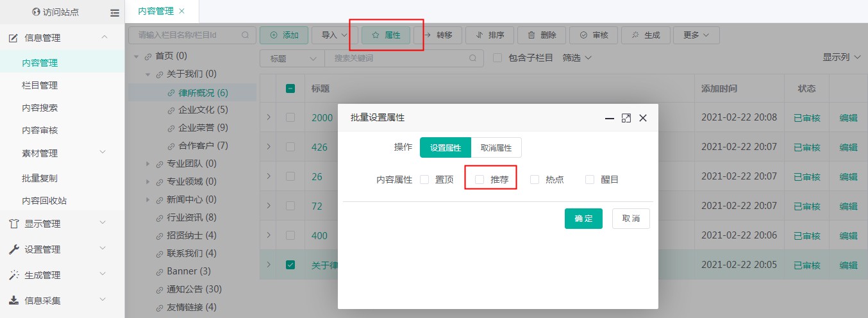Viewport: 868px width, 318px height.
Task: Click the search magnifier in keyword field
Action: (x=473, y=58)
